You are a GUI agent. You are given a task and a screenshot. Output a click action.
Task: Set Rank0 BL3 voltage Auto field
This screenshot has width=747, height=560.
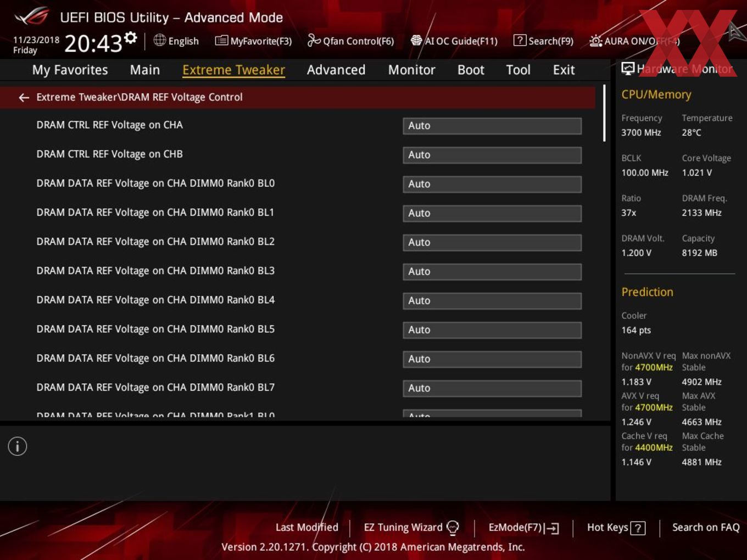coord(492,271)
